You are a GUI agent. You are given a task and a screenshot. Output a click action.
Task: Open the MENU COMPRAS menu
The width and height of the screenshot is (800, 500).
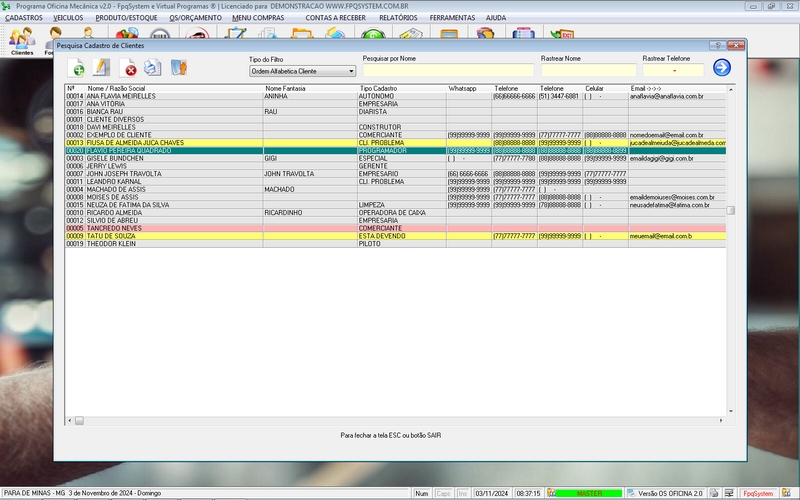[258, 17]
